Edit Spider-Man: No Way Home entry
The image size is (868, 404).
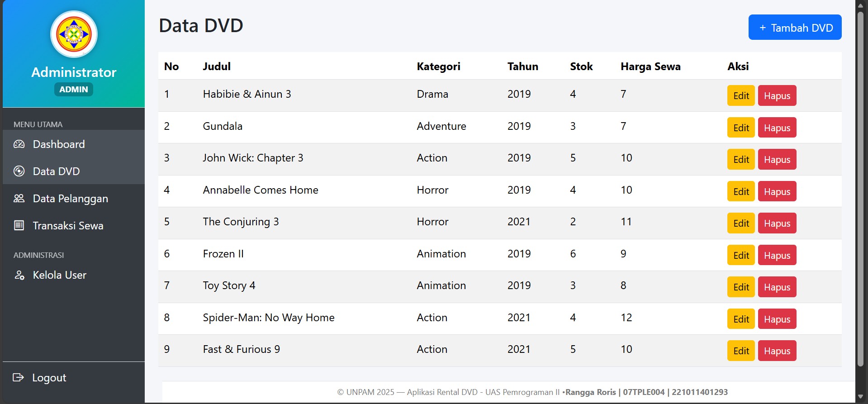[x=741, y=319]
